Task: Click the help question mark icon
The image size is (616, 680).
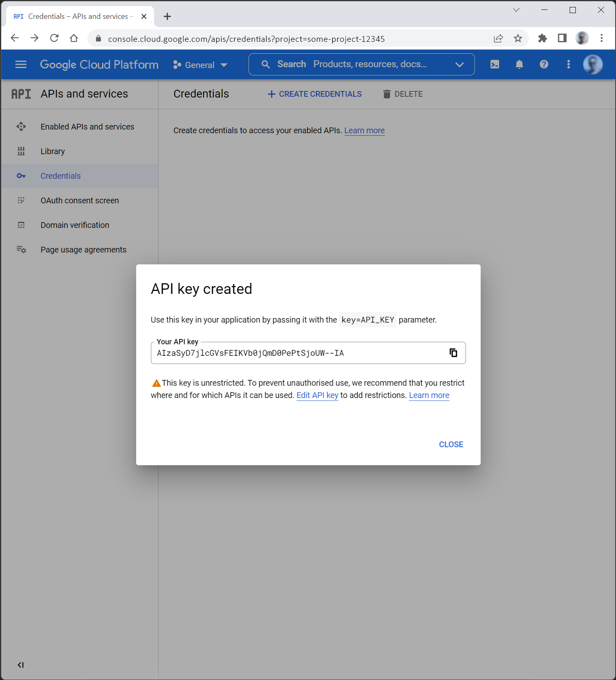Action: pyautogui.click(x=544, y=64)
